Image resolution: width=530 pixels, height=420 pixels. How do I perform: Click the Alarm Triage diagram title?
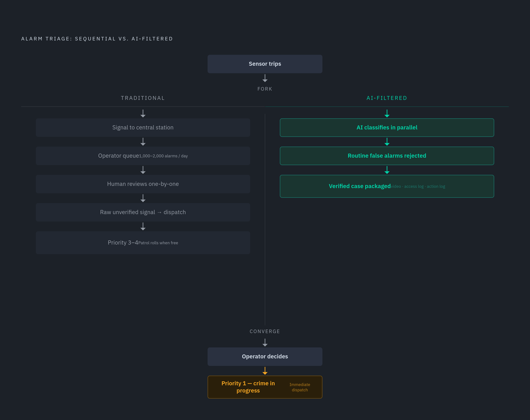[97, 39]
